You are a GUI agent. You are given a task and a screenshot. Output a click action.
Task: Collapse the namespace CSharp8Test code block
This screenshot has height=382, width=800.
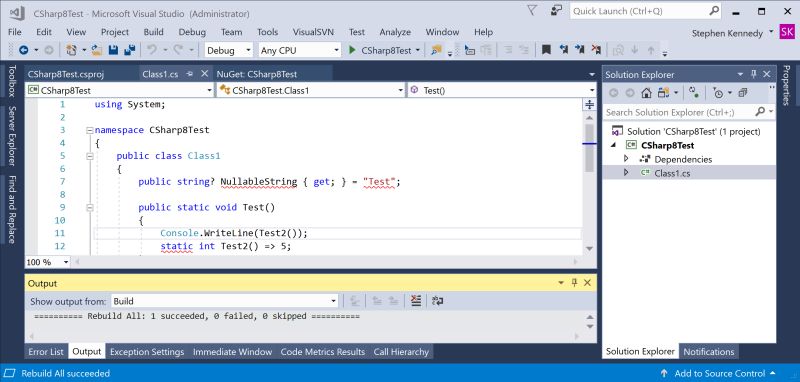tap(90, 130)
